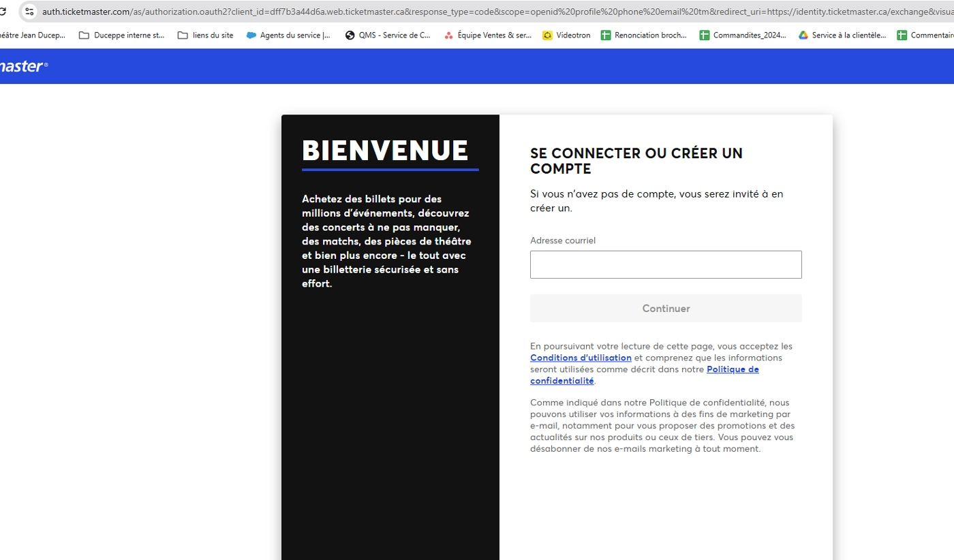Open the Service à la clientèle Drive bookmark
Screen dimensions: 954x560
pyautogui.click(x=842, y=35)
